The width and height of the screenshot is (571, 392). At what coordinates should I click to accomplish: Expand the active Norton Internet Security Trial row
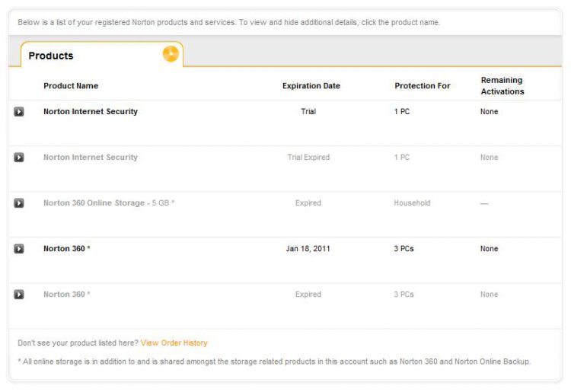[x=19, y=112]
